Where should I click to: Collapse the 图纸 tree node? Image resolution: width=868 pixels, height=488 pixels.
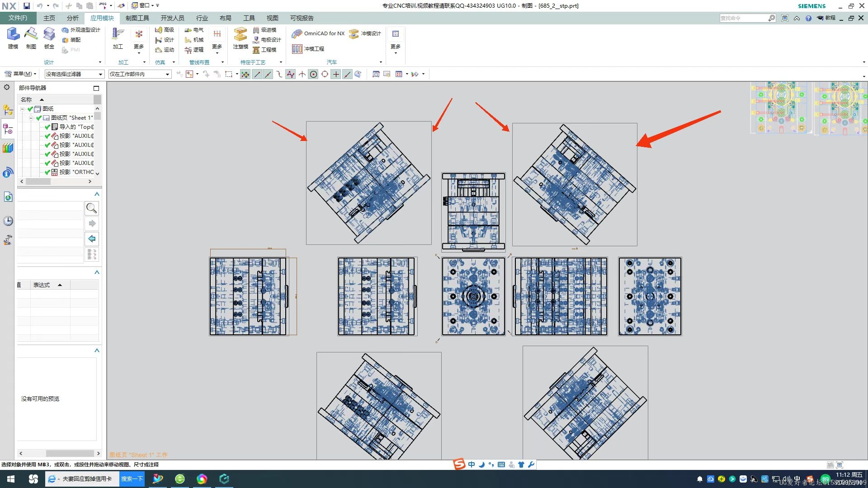point(23,109)
